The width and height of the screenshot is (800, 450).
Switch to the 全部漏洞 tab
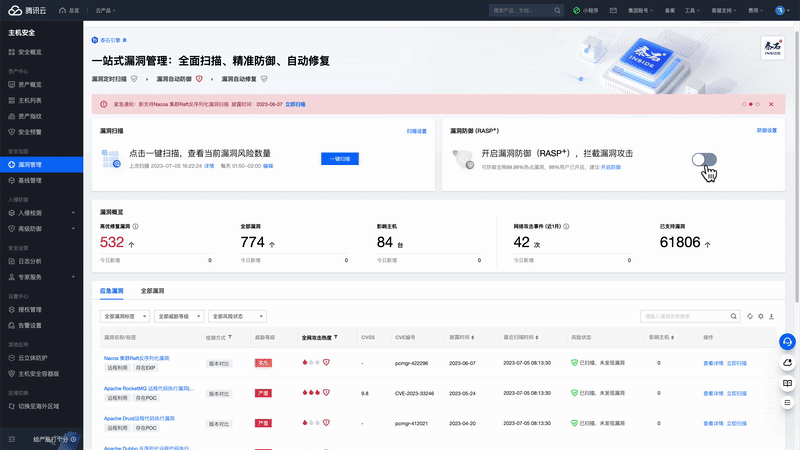[x=153, y=291]
